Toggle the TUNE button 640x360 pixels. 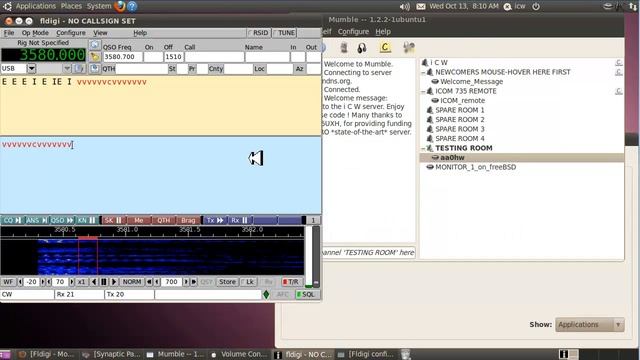point(284,33)
